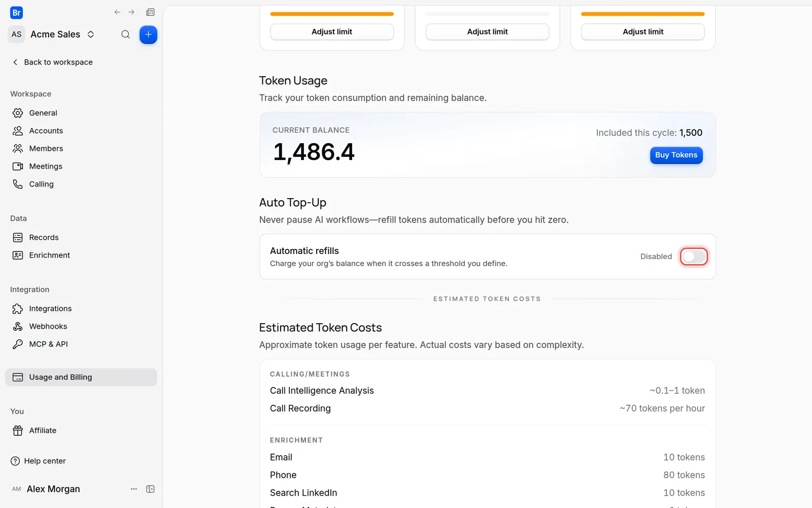
Task: Click the 1,486.4 current balance value
Action: pos(314,152)
